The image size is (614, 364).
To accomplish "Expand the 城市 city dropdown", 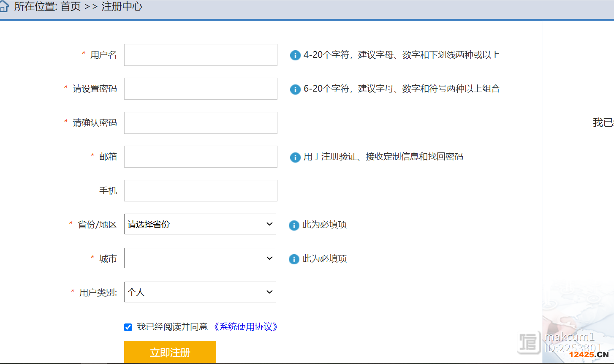I will pyautogui.click(x=200, y=258).
